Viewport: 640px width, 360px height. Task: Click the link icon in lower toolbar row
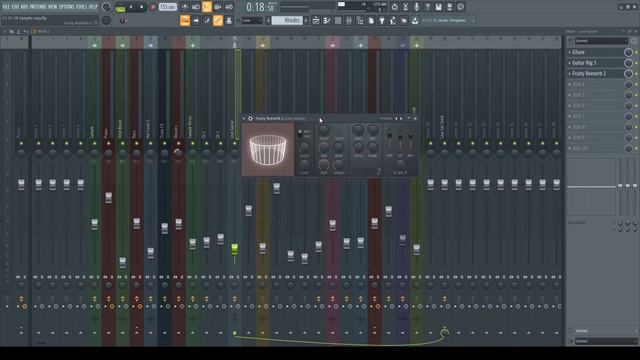tap(218, 20)
